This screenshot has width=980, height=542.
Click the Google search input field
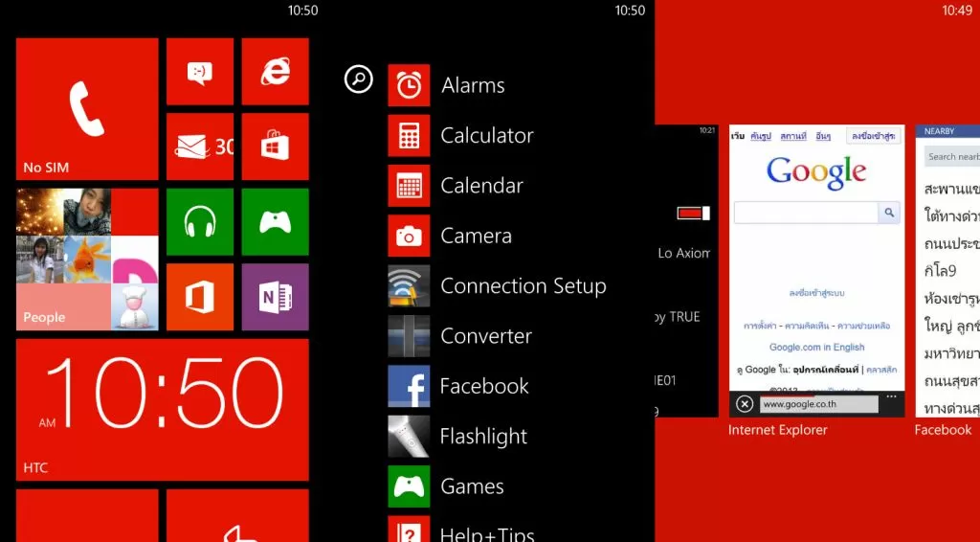[x=806, y=213]
